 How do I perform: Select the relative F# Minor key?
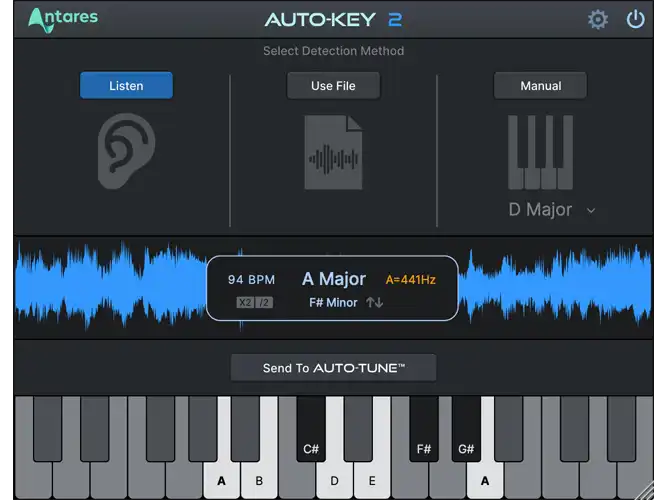coord(333,303)
